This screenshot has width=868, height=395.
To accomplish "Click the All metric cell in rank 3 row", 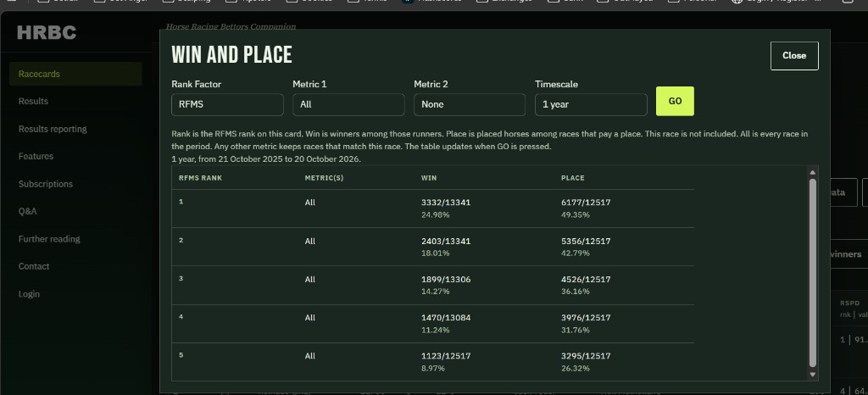I will point(310,280).
